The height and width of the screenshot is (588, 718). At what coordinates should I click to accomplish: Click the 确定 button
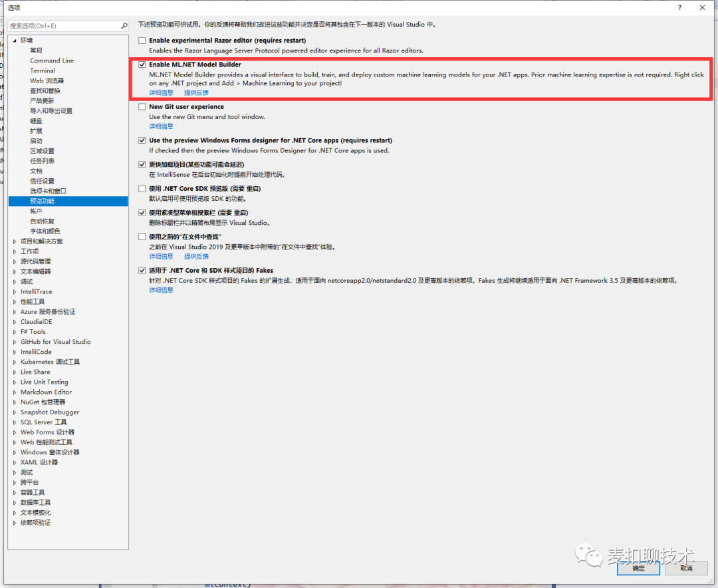[x=638, y=568]
